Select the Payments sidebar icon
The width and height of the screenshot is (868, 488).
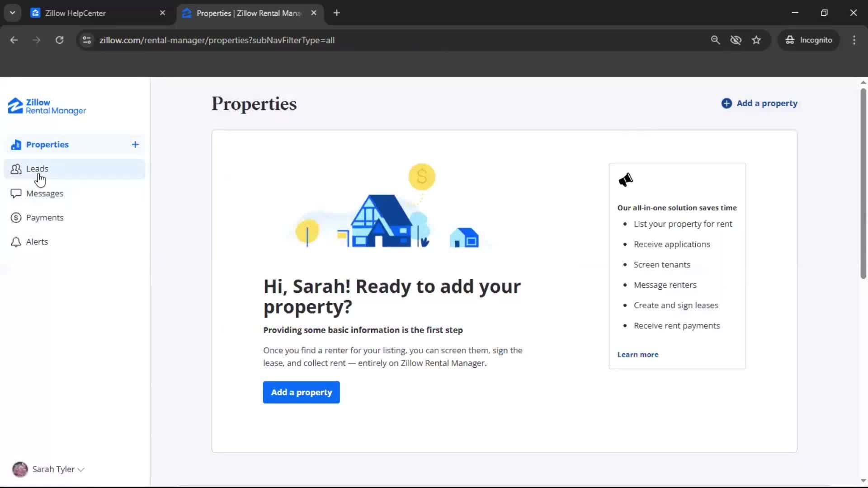[x=16, y=217]
